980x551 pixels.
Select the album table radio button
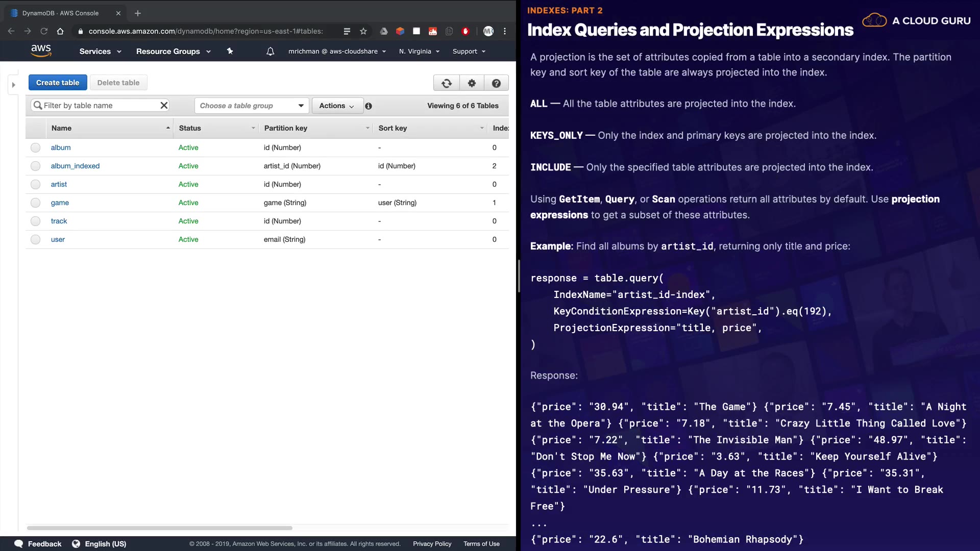click(35, 148)
